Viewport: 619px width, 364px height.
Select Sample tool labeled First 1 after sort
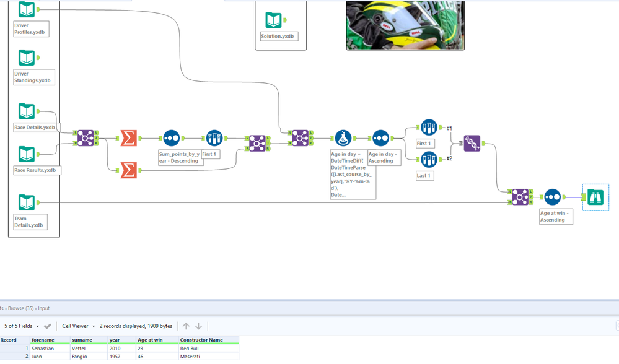[x=214, y=138]
